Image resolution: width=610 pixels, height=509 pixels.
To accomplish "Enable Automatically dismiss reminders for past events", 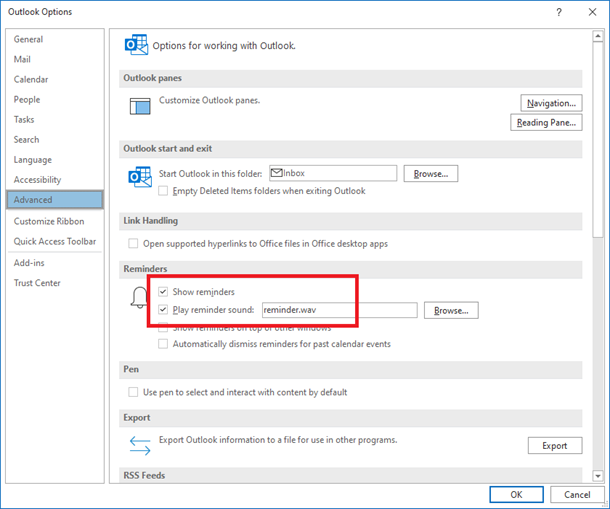I will point(163,344).
